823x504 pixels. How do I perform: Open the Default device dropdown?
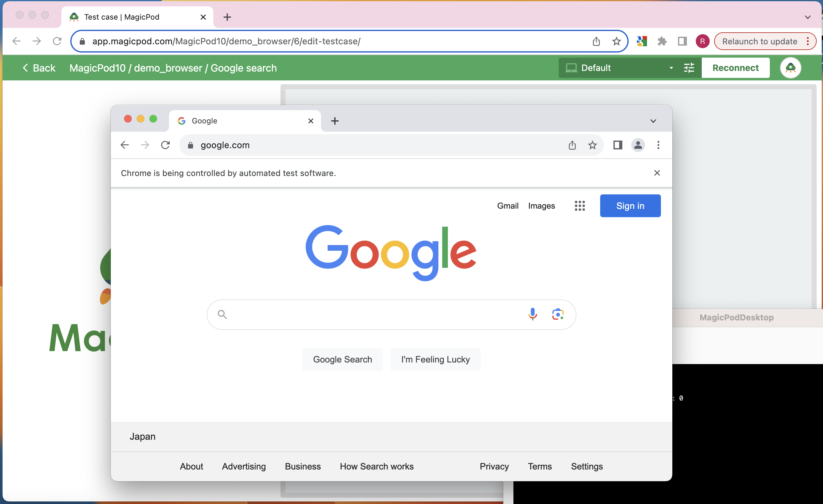619,68
